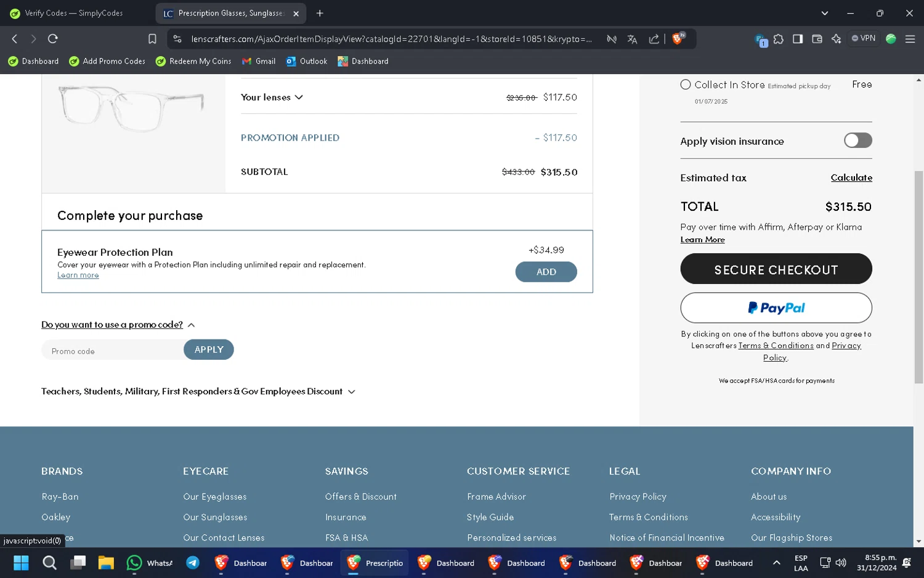Open File Explorer from the taskbar
The height and width of the screenshot is (578, 924).
point(106,563)
